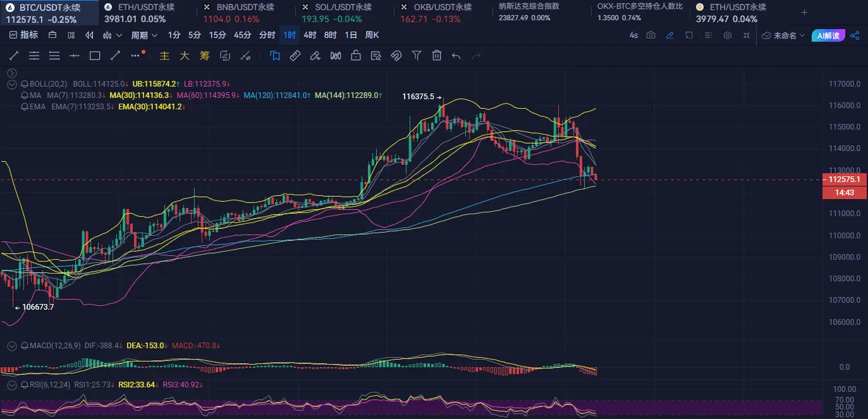868x419 pixels.
Task: Take a chart screenshot with camera icon
Action: [651, 35]
